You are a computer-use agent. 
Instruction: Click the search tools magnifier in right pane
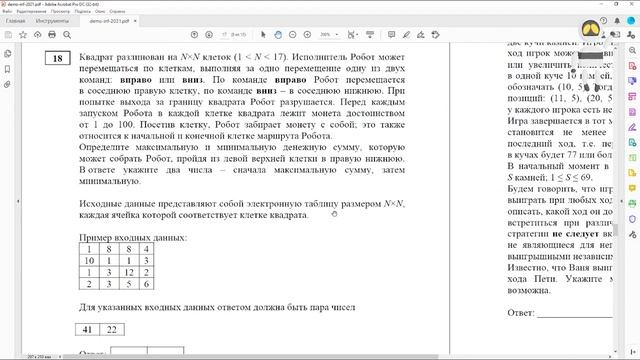click(x=632, y=50)
